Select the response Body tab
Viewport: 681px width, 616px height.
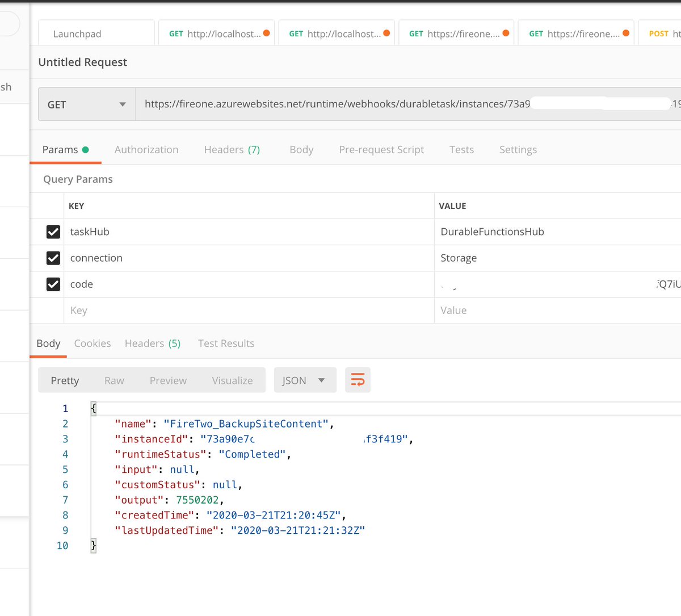pyautogui.click(x=48, y=343)
